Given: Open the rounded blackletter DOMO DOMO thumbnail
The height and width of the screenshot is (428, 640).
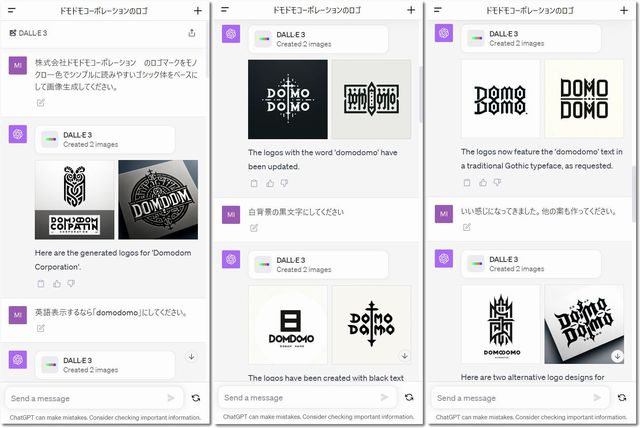Looking at the screenshot, I should [501, 99].
